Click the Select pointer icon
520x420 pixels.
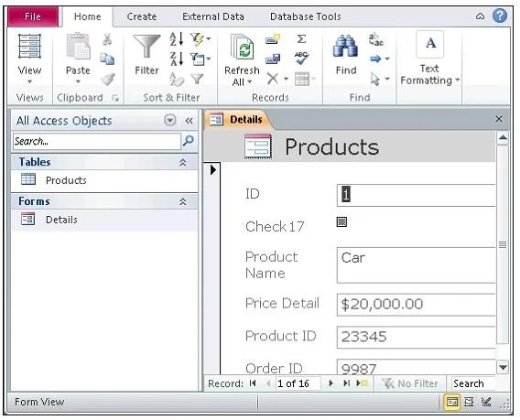(x=375, y=80)
